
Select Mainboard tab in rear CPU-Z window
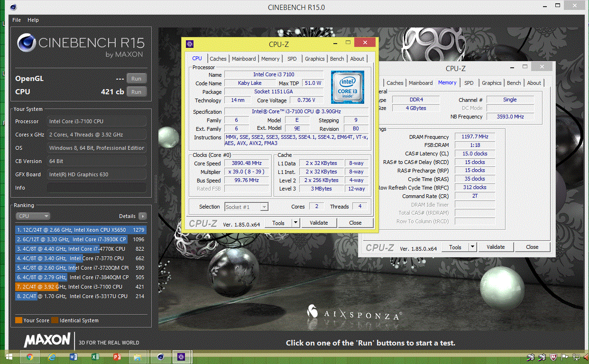[421, 83]
